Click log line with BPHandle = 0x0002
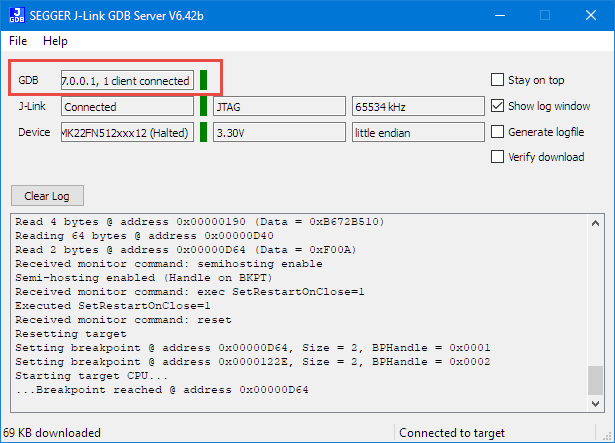Screen dimensions: 615x443 tap(253, 362)
